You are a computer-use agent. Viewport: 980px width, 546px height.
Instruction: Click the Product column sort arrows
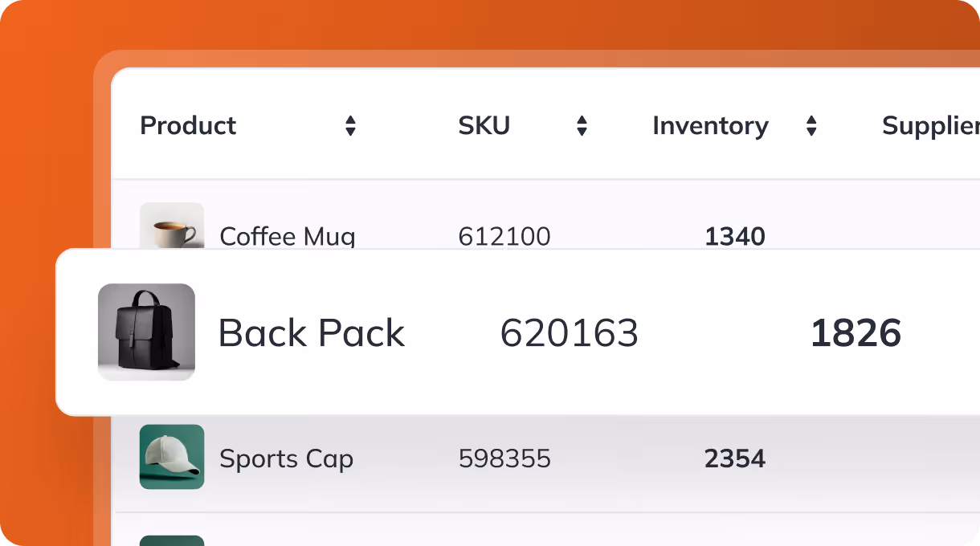[x=350, y=125]
